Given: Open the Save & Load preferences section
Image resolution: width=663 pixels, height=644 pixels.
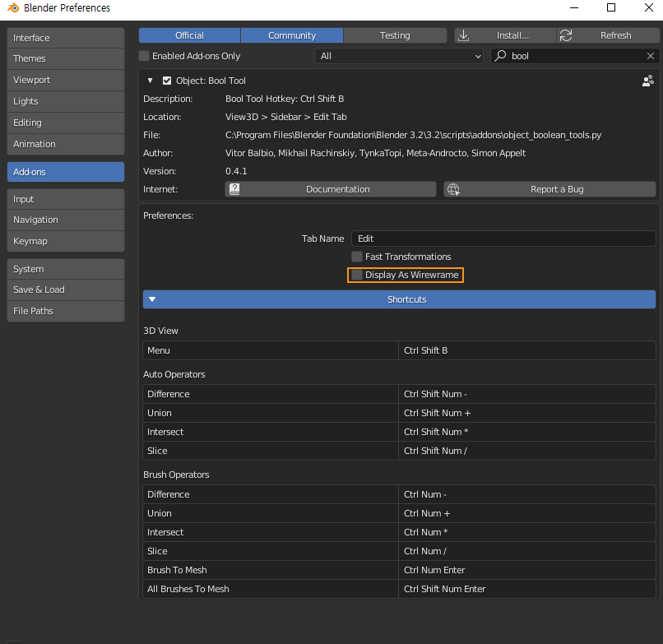Looking at the screenshot, I should pos(66,290).
